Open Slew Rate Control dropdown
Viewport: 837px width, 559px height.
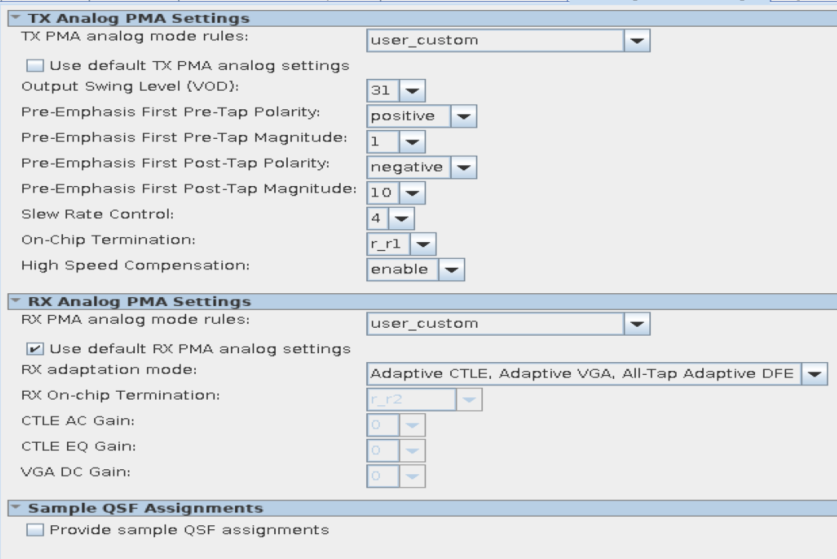402,217
